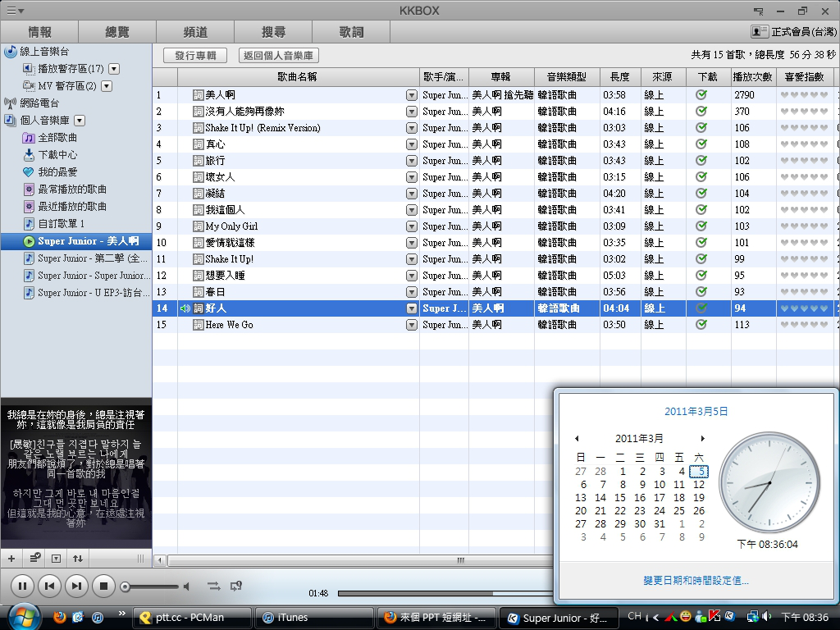Image resolution: width=840 pixels, height=630 pixels.
Task: Switch to the 搜尋 tab
Action: 273,32
